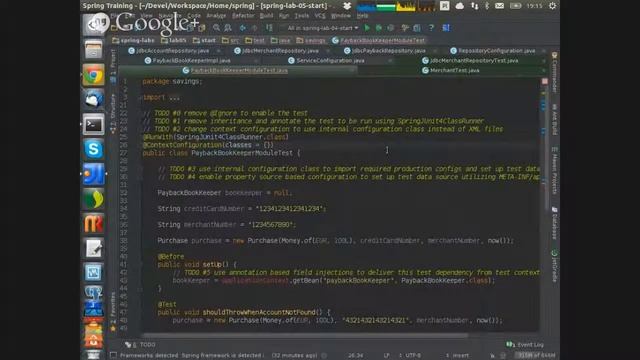Open the Run menu
The image size is (640, 360).
pos(284,16)
